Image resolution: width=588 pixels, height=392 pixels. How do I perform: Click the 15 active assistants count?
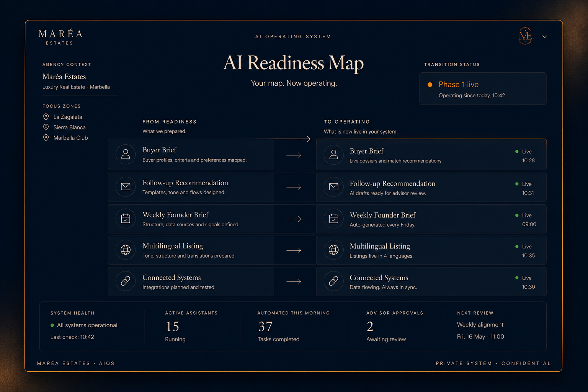[172, 327]
